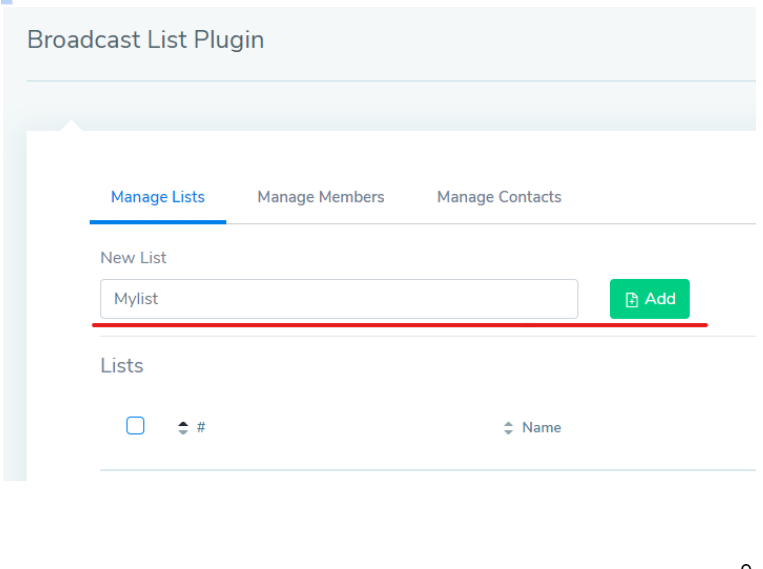The height and width of the screenshot is (569, 763).
Task: Click the Broadcast List Plugin page title
Action: (145, 39)
